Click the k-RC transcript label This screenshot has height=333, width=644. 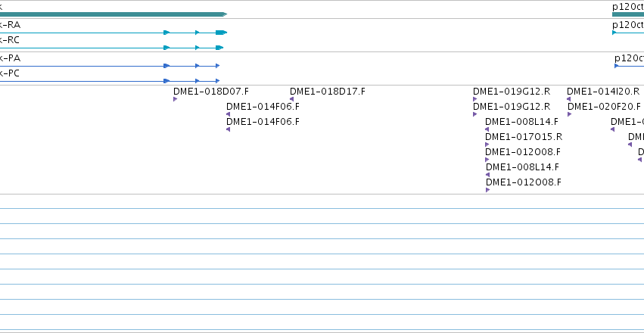pos(9,40)
